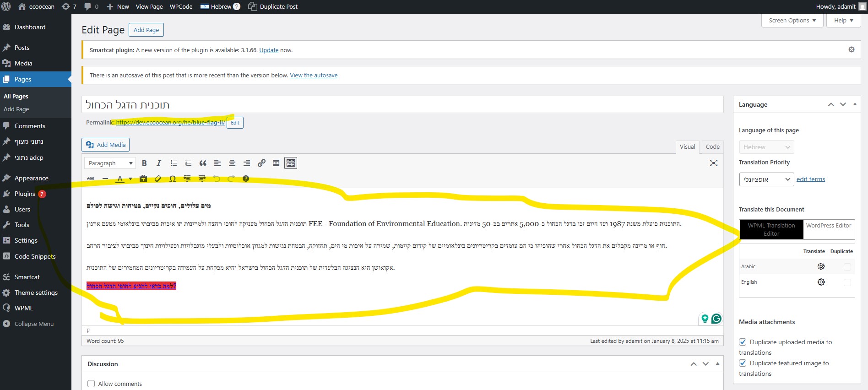This screenshot has width=868, height=390.
Task: Click the Add Page button
Action: point(146,30)
